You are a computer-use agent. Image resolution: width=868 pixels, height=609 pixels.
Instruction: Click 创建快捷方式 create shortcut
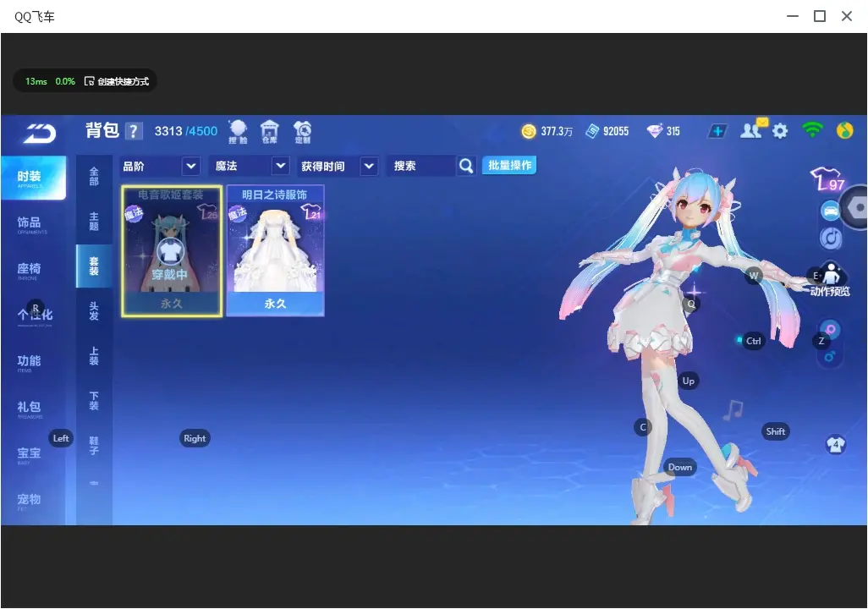pyautogui.click(x=117, y=81)
